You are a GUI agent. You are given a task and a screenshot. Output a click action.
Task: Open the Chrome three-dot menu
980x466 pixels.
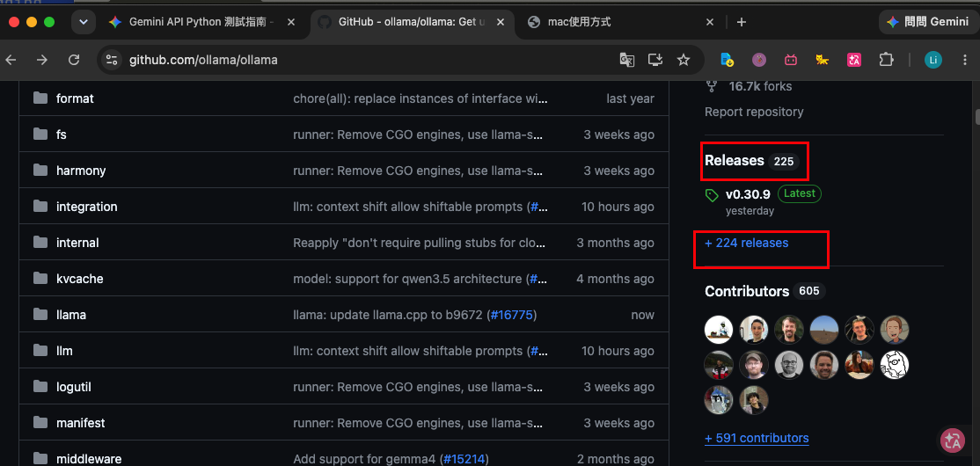pyautogui.click(x=964, y=60)
